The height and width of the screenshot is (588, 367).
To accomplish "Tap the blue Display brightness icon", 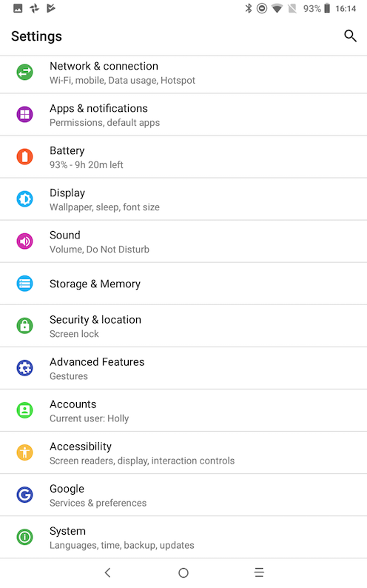I will pyautogui.click(x=24, y=198).
